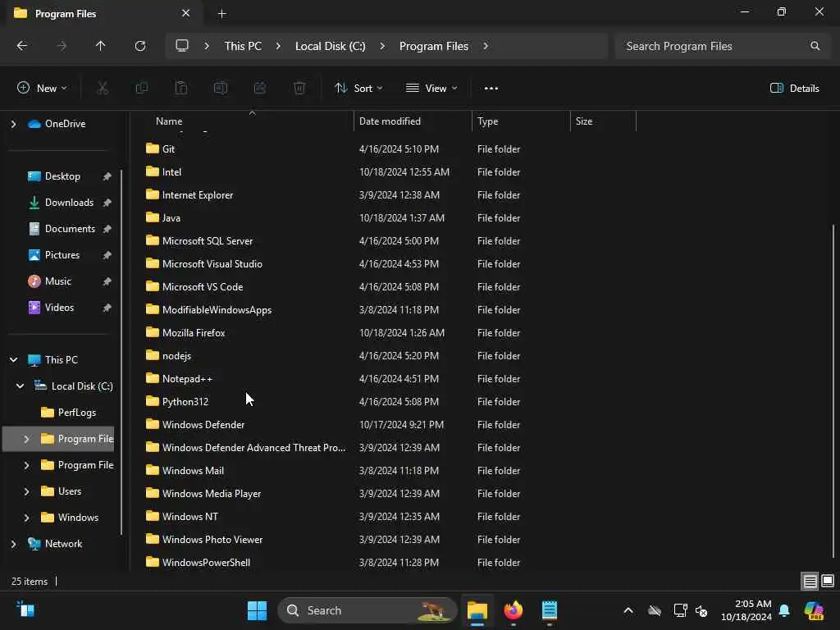The height and width of the screenshot is (630, 840).
Task: Sort by the Name column header
Action: pos(249,121)
